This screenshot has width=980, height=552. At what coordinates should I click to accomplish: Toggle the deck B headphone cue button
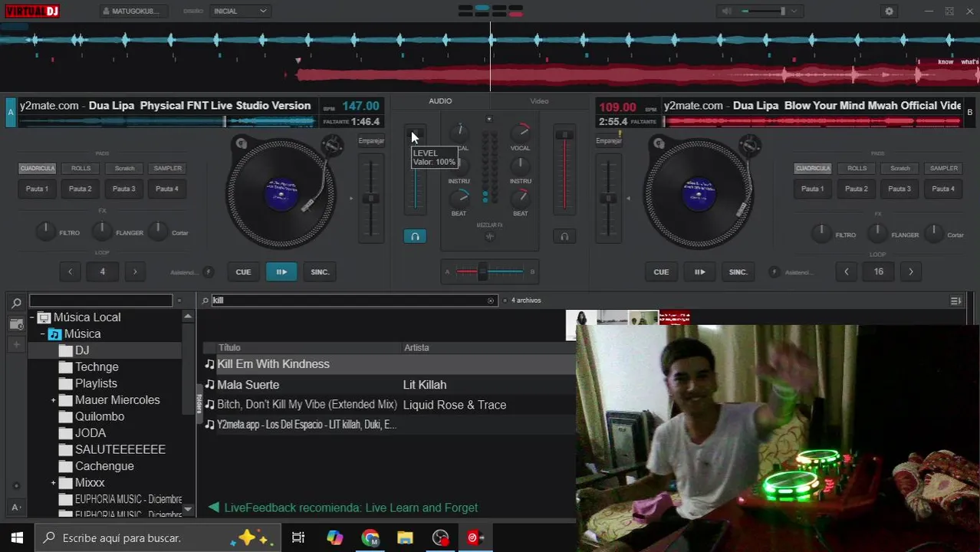pos(564,236)
